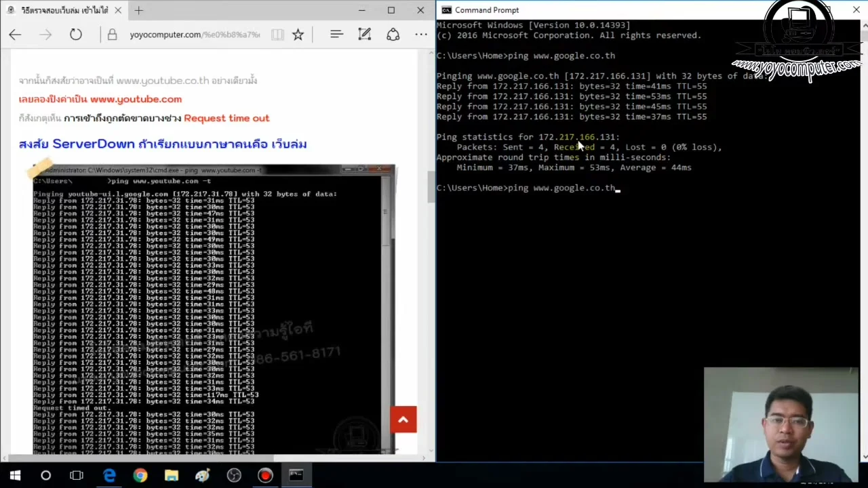Click 'Ping statistics for 172.217.166.131' line
This screenshot has width=868, height=488.
coord(528,137)
